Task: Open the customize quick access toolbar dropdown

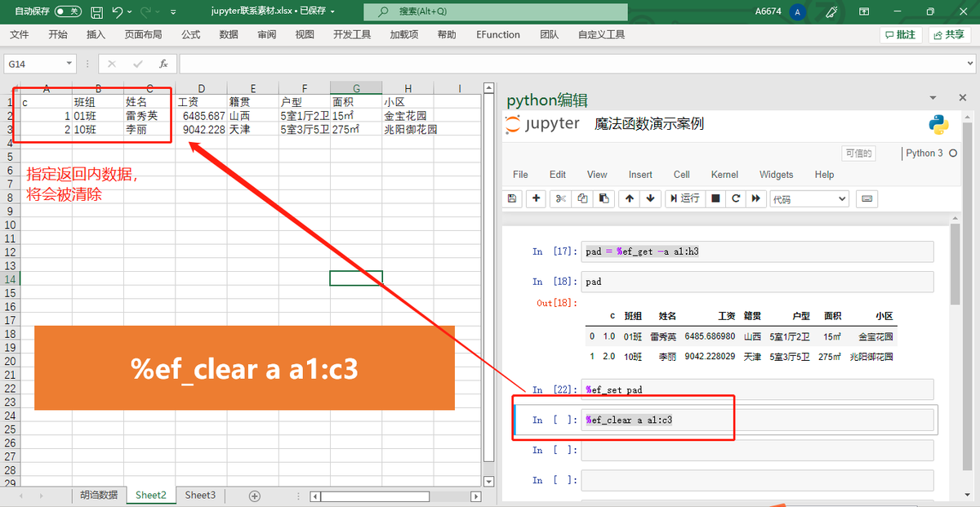Action: pyautogui.click(x=172, y=12)
